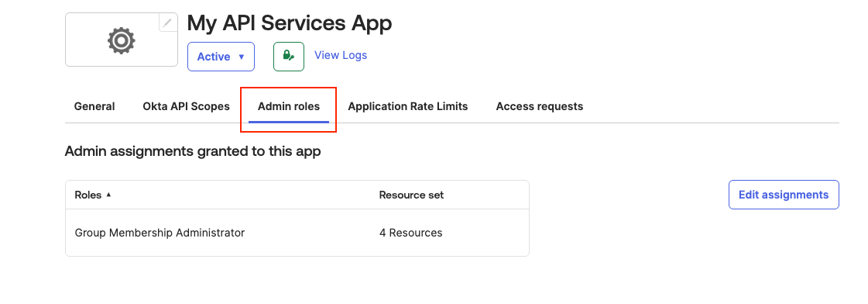Click the pencil edit icon on app logo
868x304 pixels.
(x=168, y=22)
